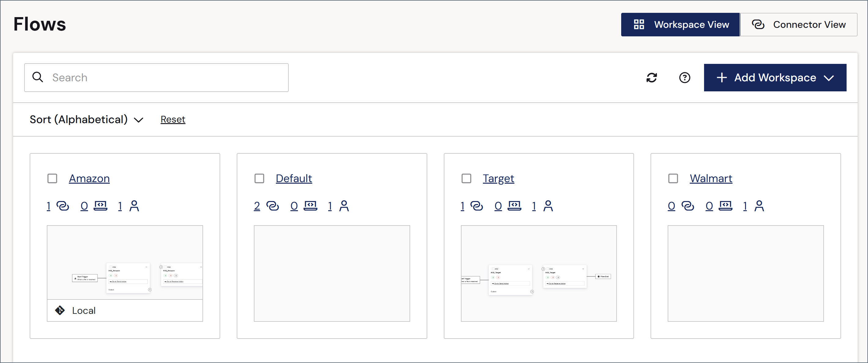Image resolution: width=868 pixels, height=363 pixels.
Task: Focus the Search input field
Action: click(156, 77)
